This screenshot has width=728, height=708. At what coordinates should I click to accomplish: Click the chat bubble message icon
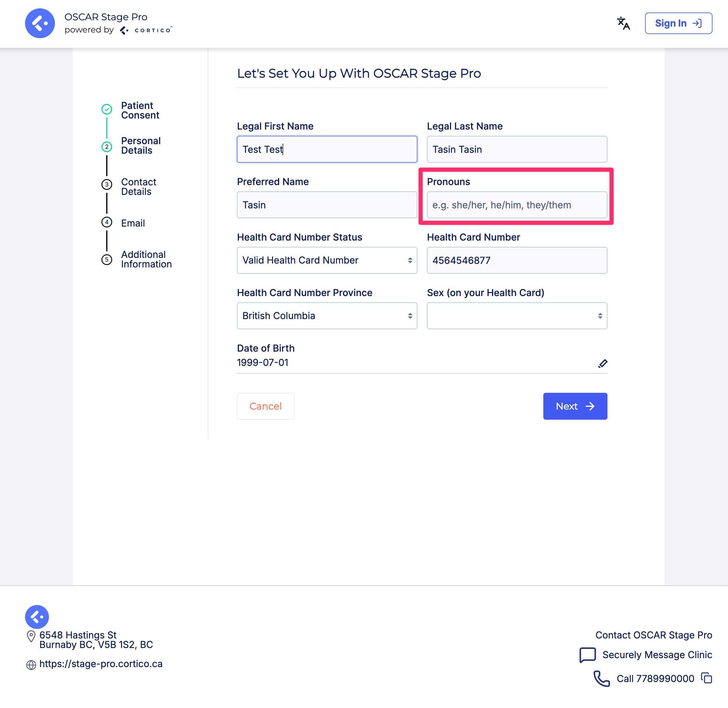(587, 655)
